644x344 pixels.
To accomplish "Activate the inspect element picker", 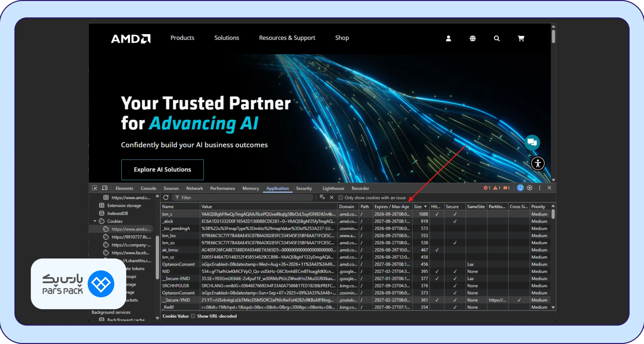I will point(95,188).
